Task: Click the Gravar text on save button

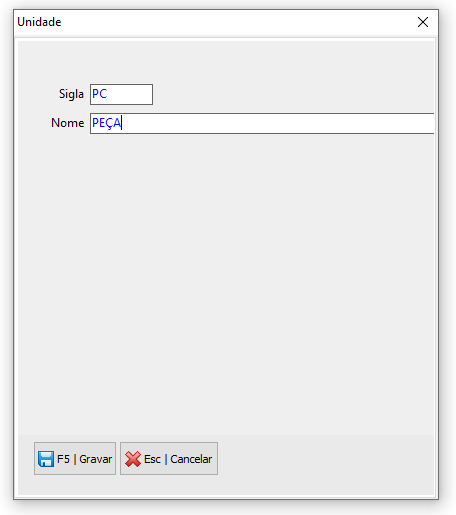Action: point(96,459)
